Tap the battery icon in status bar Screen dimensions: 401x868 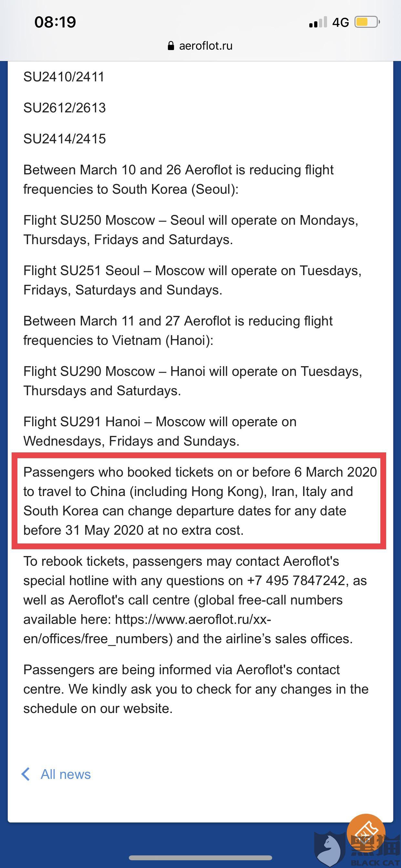367,22
